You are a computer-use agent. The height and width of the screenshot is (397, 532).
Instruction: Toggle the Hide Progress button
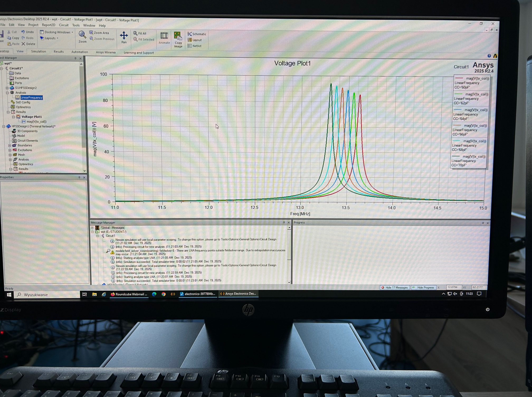[423, 287]
